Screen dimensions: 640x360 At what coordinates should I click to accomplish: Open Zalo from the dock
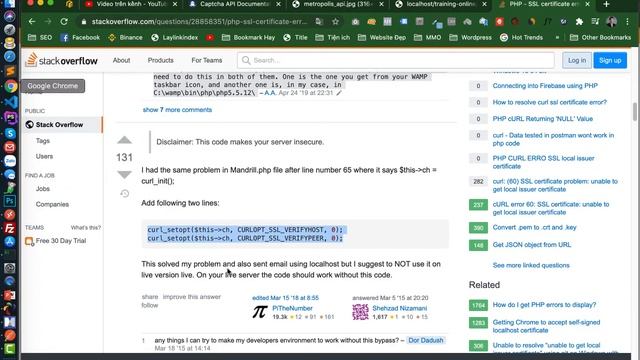point(10,161)
